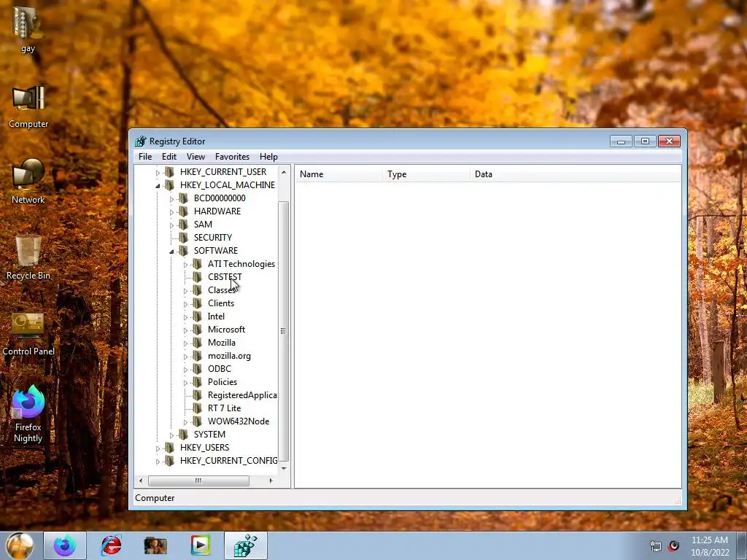Expand the HKEY_USERS key arrow
Viewport: 747px width, 560px height.
tap(158, 448)
